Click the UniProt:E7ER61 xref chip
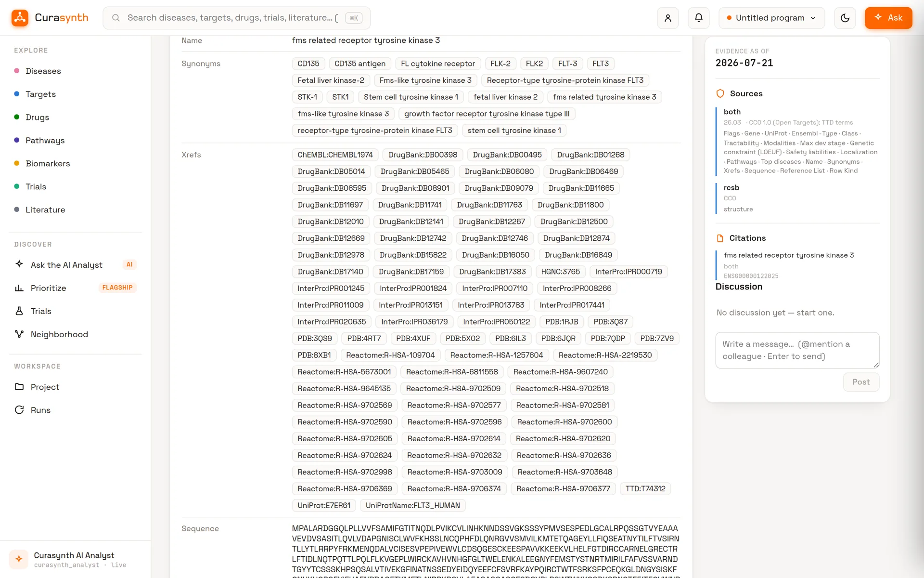The width and height of the screenshot is (924, 578). (324, 505)
